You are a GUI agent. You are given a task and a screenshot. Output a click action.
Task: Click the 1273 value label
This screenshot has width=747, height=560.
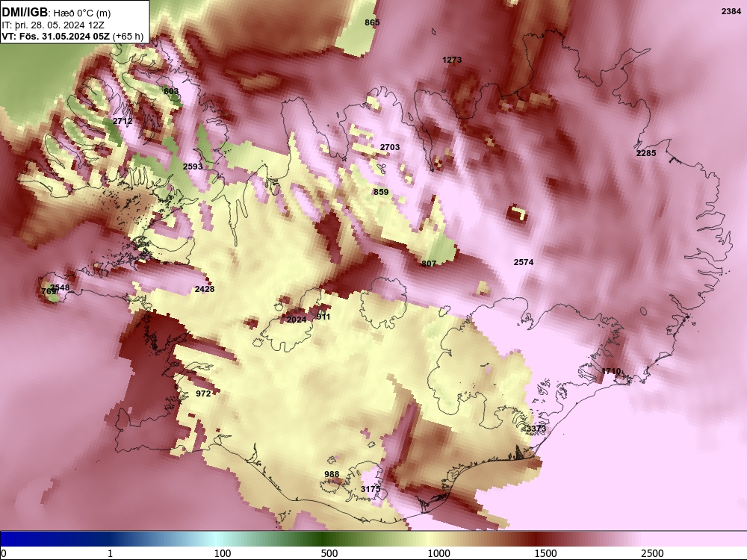[x=452, y=60]
